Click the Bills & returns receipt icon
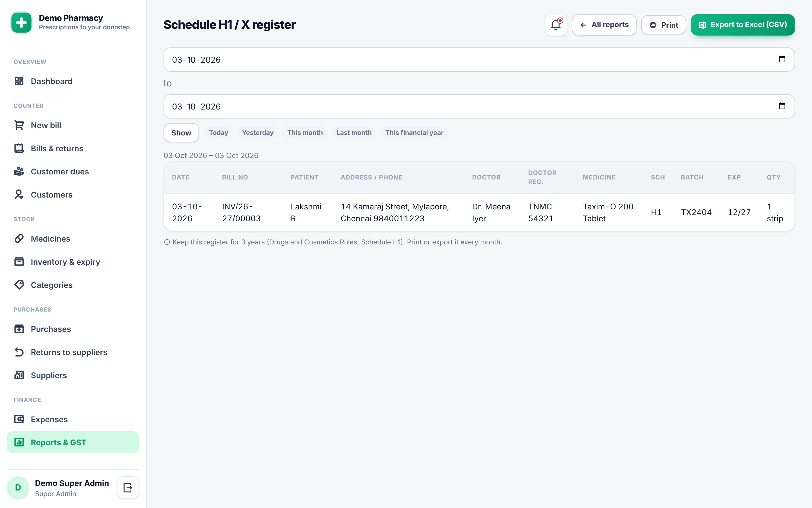Viewport: 812px width, 508px height. (x=19, y=148)
